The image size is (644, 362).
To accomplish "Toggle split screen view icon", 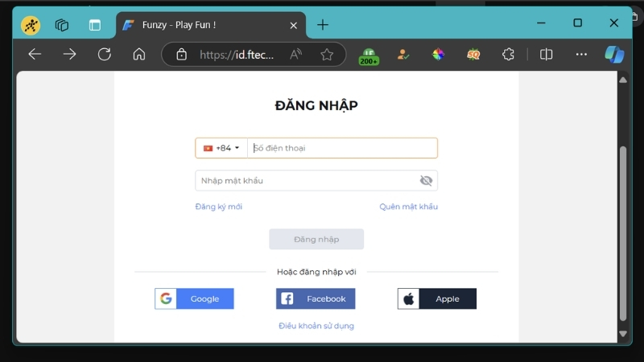I will [x=547, y=55].
